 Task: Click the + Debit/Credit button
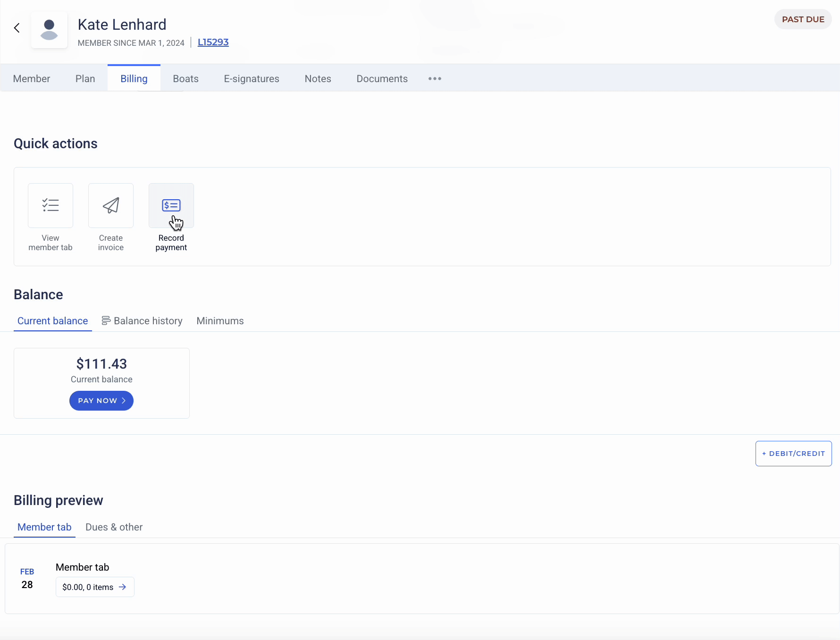pyautogui.click(x=793, y=454)
